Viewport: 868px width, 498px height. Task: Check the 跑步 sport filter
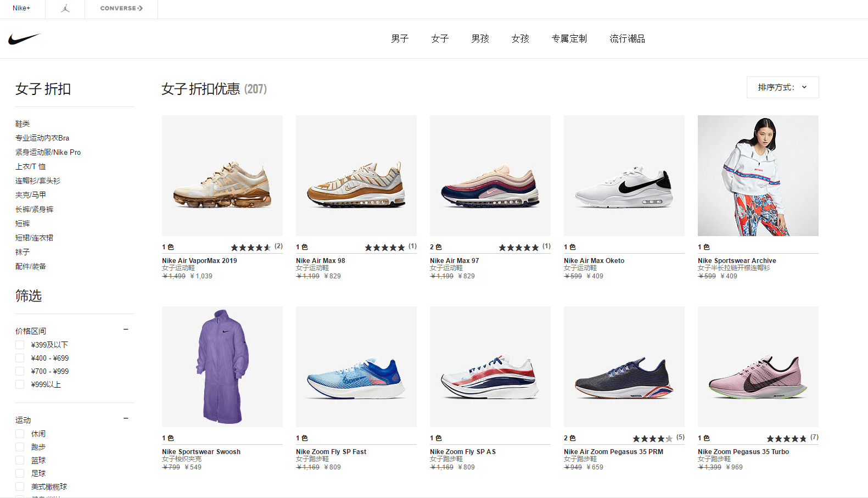pyautogui.click(x=20, y=447)
